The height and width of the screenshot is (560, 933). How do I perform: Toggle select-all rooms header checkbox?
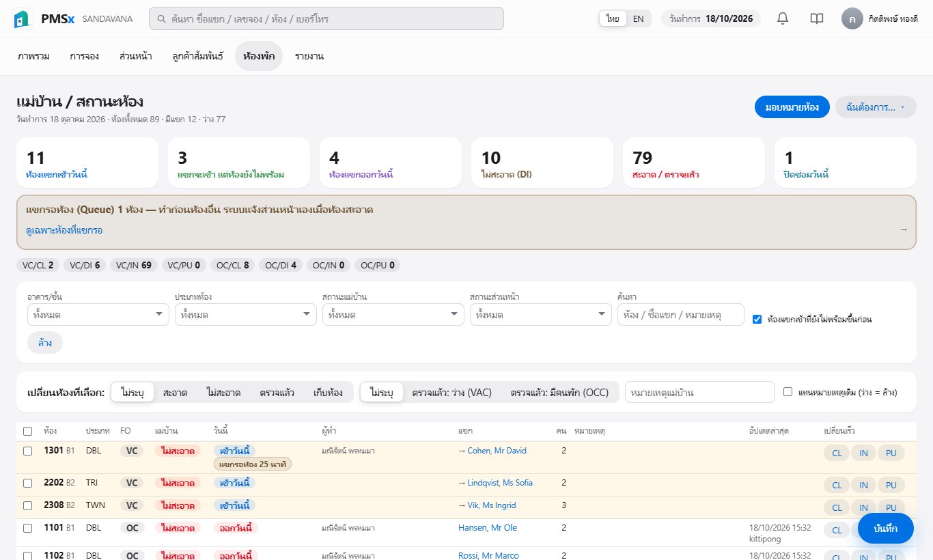[x=27, y=431]
